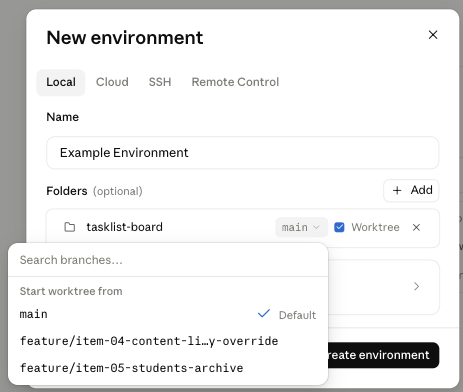Close the New environment dialog
This screenshot has height=392, width=463.
click(x=433, y=35)
